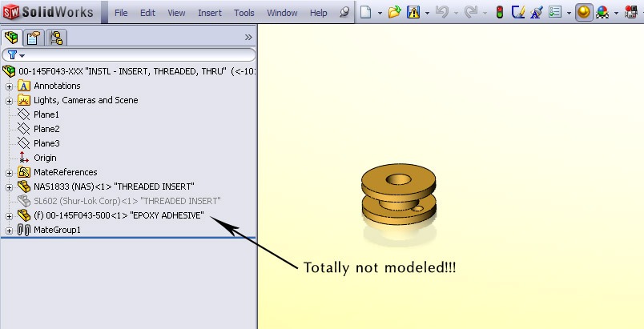Open the appearance color ball icon
The height and width of the screenshot is (329, 644).
point(602,13)
